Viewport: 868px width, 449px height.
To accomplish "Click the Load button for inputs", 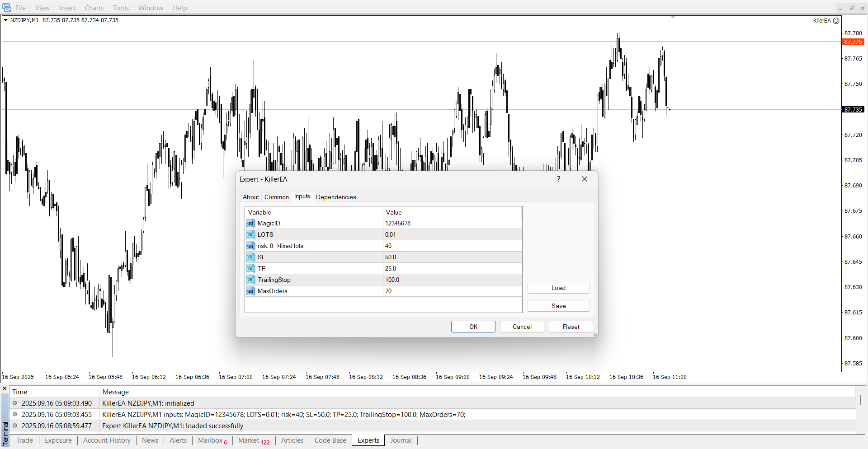I will [558, 288].
